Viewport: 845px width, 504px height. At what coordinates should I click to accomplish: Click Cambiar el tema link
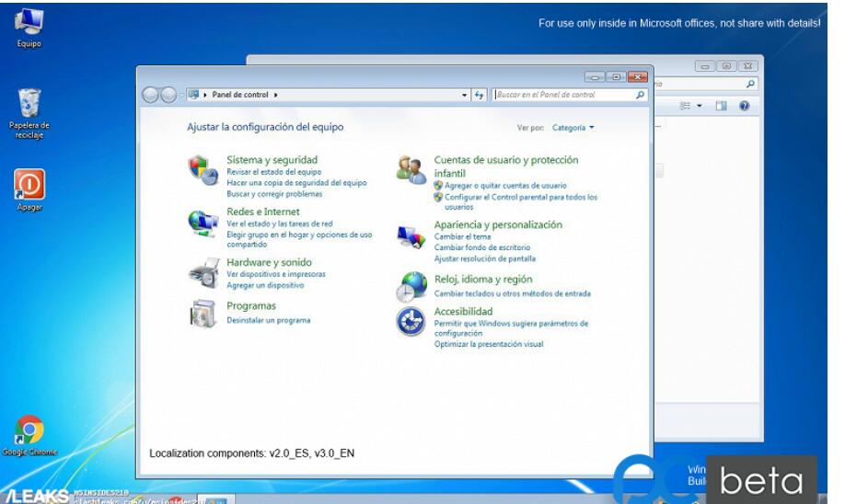462,236
